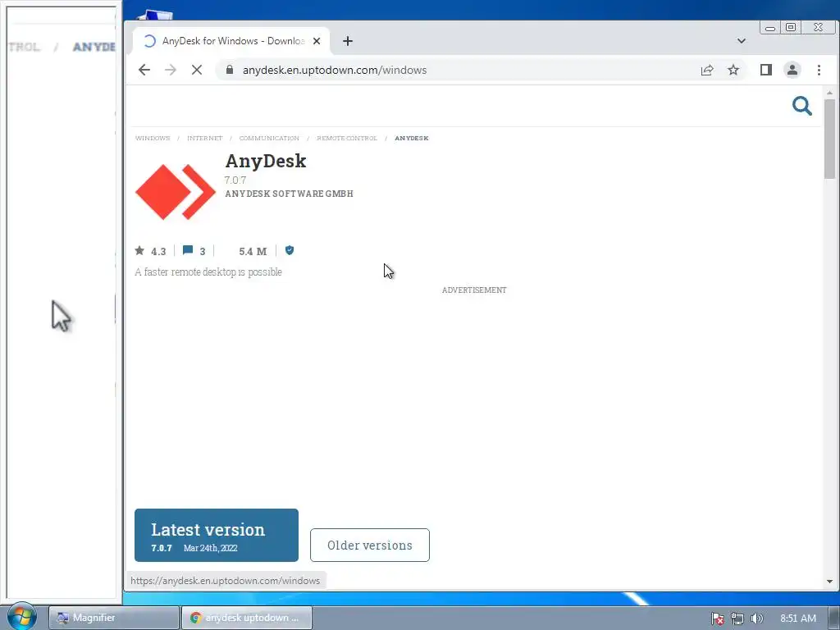Click the blue security shield icon
This screenshot has width=840, height=630.
click(290, 250)
